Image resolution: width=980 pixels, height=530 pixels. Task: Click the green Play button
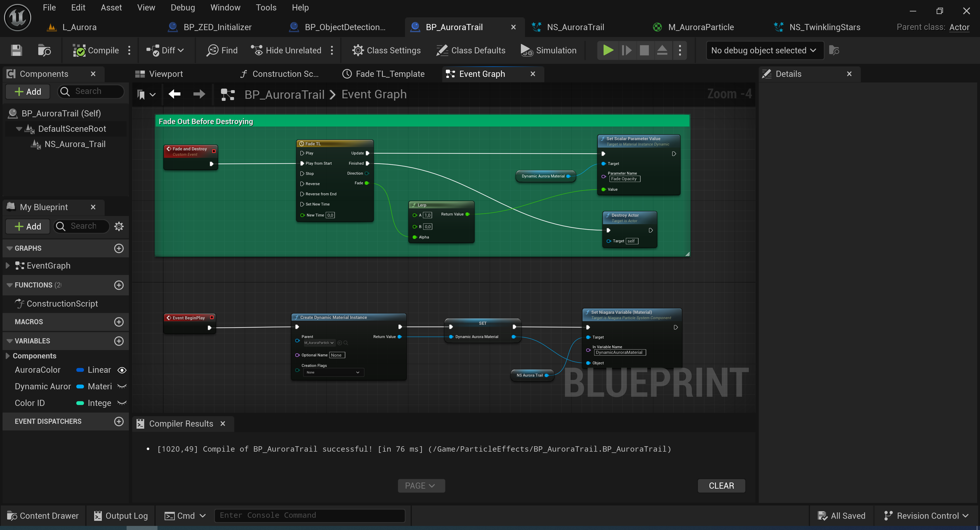tap(608, 50)
